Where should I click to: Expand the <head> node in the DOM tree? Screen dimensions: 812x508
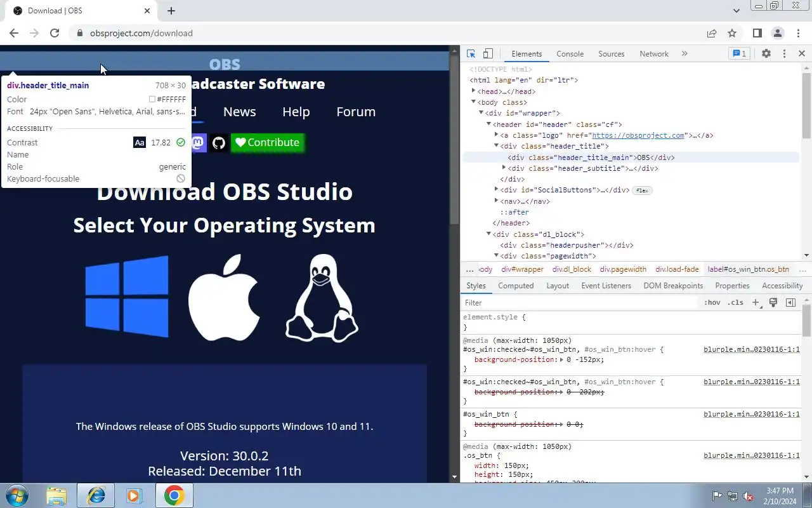473,91
